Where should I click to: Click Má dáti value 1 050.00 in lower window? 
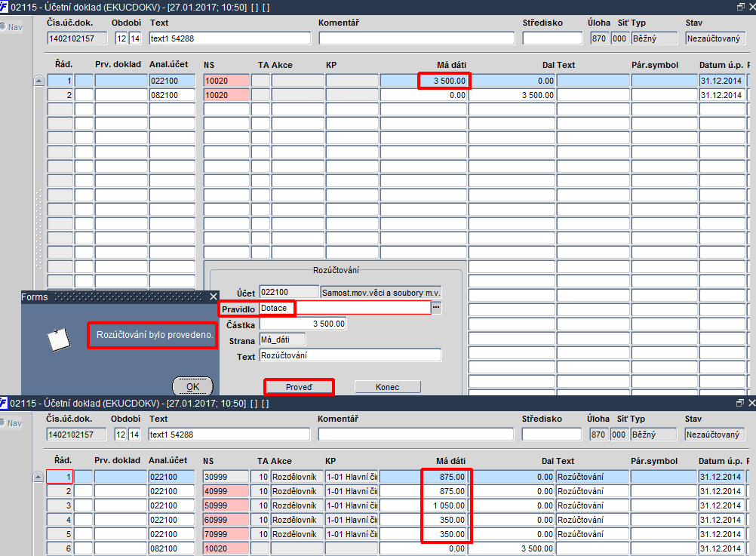(x=423, y=505)
